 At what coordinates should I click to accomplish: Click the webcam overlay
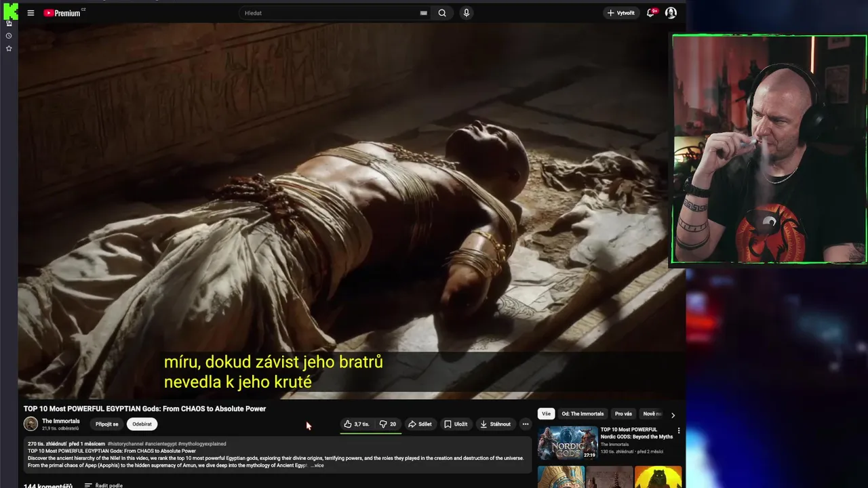click(769, 149)
